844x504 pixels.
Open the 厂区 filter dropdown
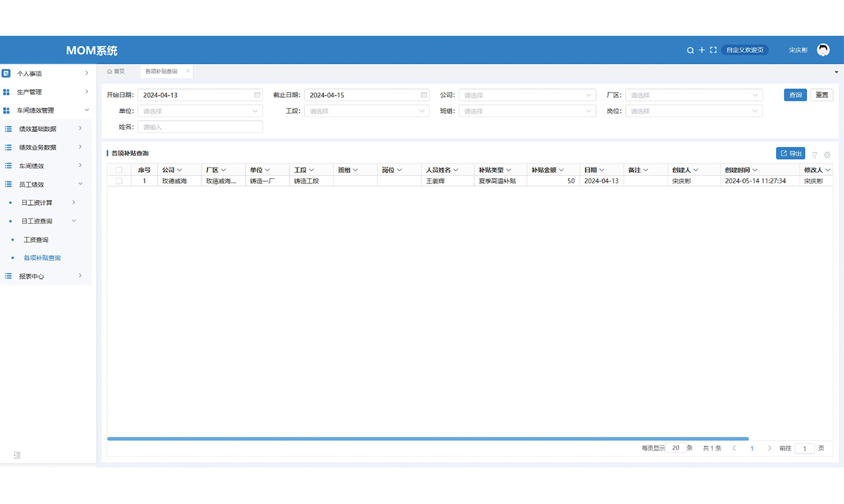(x=693, y=95)
